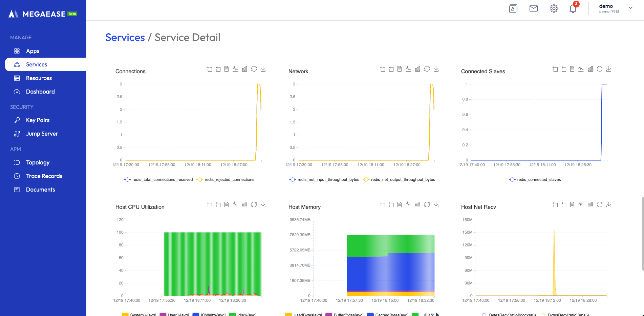Switch Host CPU Utilization to line chart
The height and width of the screenshot is (316, 644).
click(x=235, y=204)
